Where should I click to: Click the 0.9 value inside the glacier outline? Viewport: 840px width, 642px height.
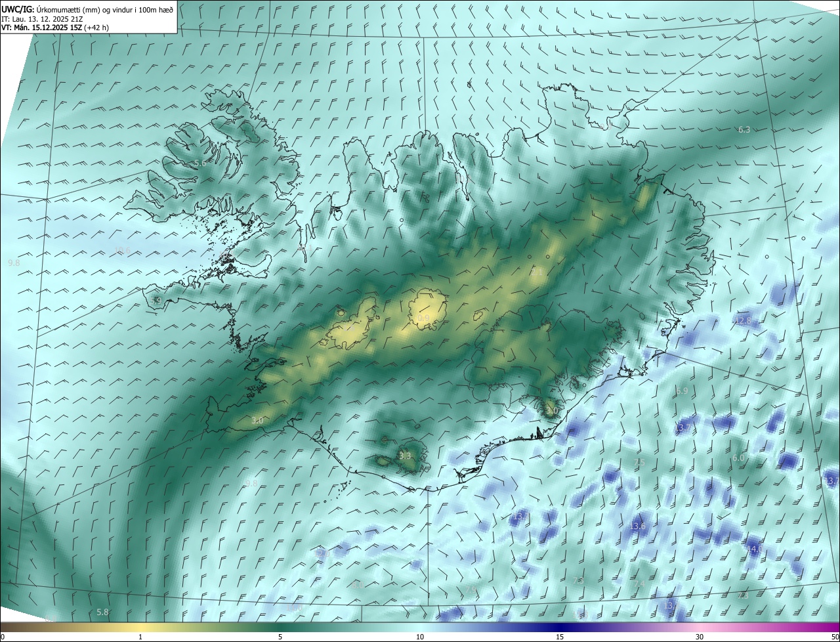423,318
